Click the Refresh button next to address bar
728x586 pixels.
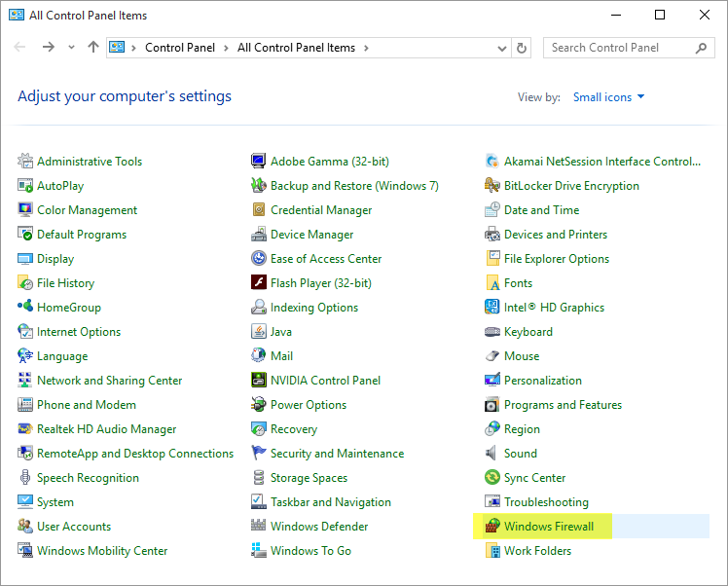click(523, 48)
